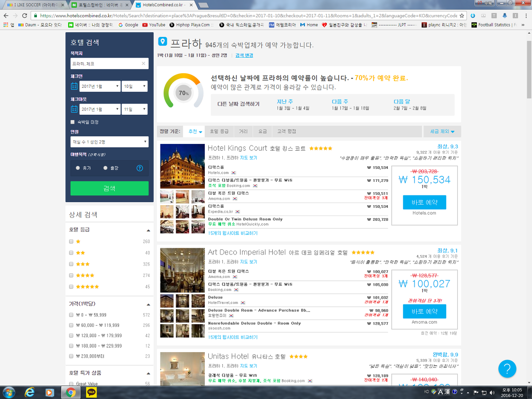This screenshot has width=532, height=399.
Task: Select the 출장 travel purpose radio button
Action: point(105,168)
